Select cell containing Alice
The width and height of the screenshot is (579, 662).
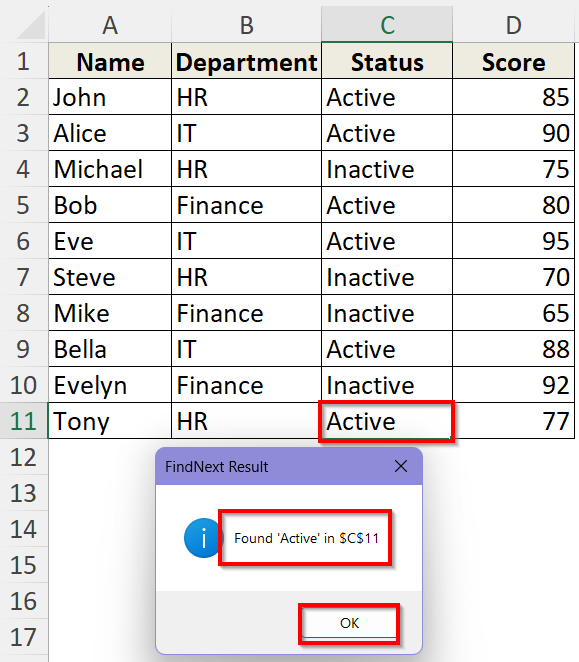click(110, 133)
